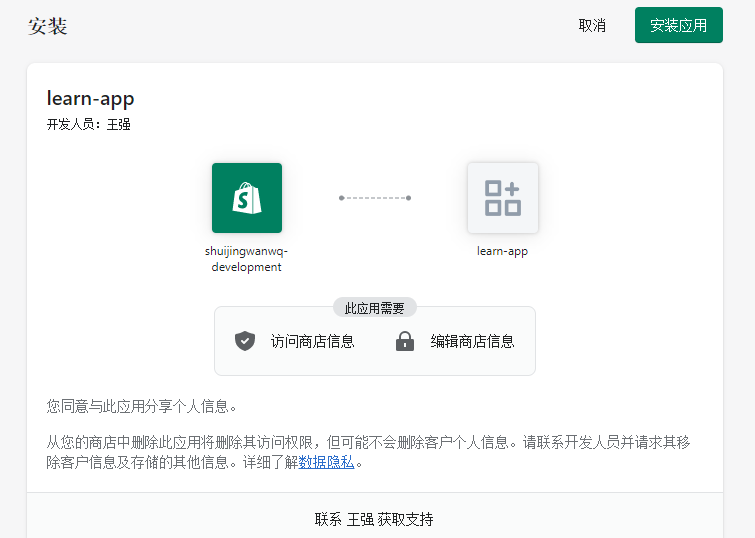The width and height of the screenshot is (755, 538).
Task: Click the learn-app label under app icon
Action: [502, 251]
